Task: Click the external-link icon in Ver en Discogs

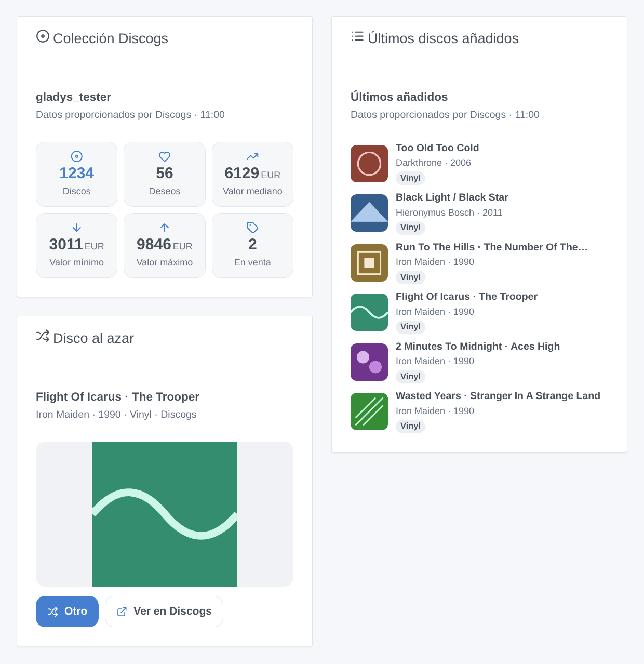Action: point(122,612)
